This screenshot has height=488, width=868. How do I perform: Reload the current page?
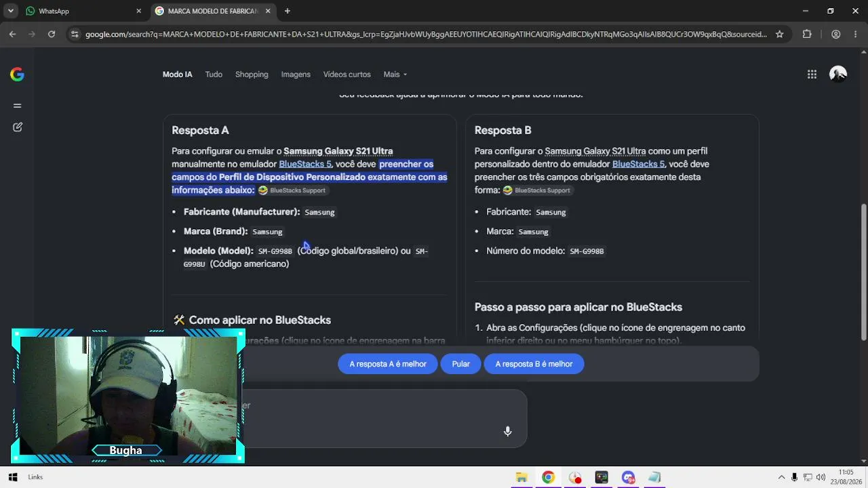(52, 34)
